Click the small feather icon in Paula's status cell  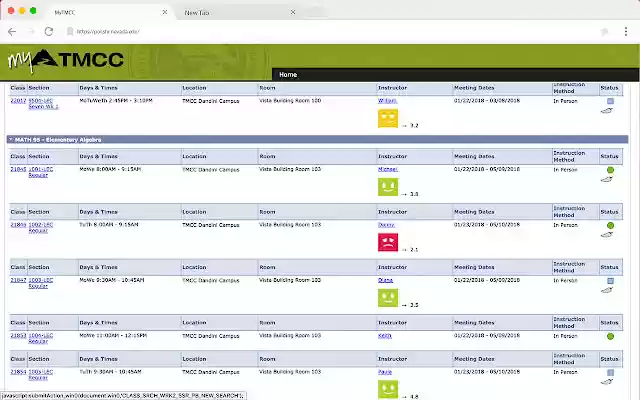(x=607, y=382)
